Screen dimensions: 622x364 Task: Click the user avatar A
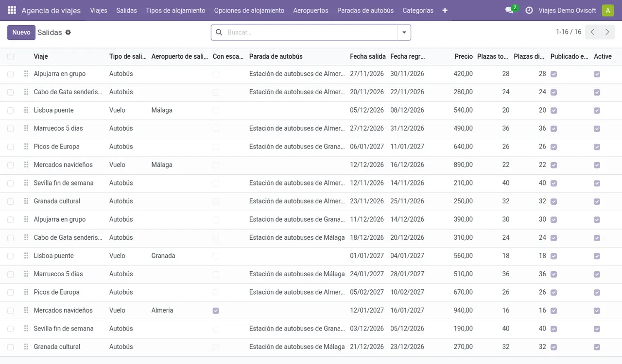pos(607,10)
